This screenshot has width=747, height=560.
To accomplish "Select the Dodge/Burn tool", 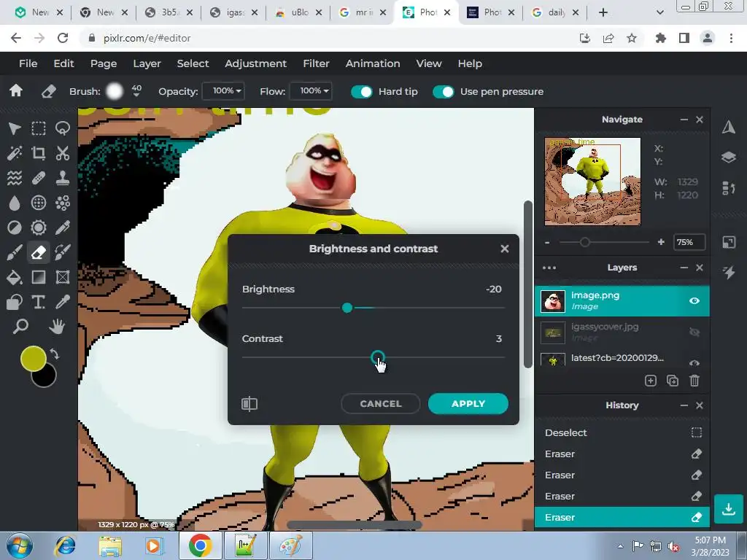I will pyautogui.click(x=15, y=227).
